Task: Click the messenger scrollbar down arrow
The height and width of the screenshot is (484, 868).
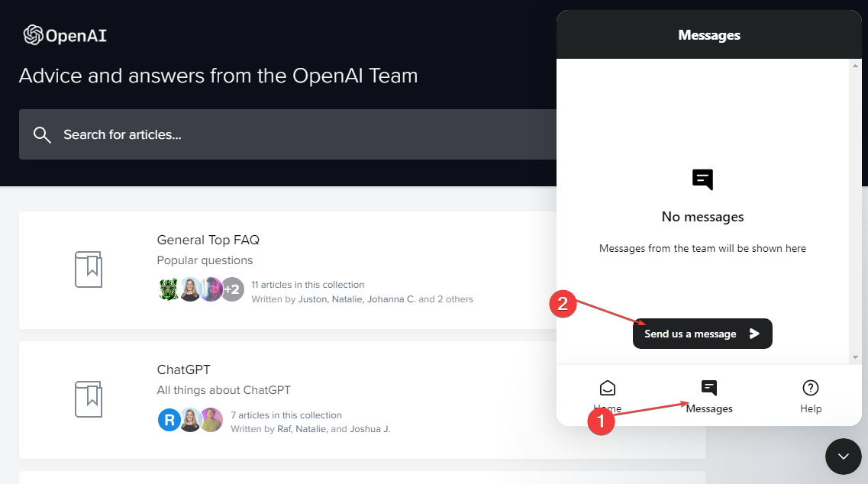Action: 855,357
